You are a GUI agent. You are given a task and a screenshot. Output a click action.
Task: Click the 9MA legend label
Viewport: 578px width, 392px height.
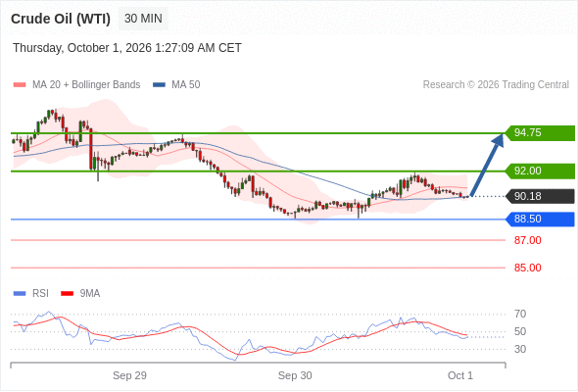pyautogui.click(x=90, y=294)
